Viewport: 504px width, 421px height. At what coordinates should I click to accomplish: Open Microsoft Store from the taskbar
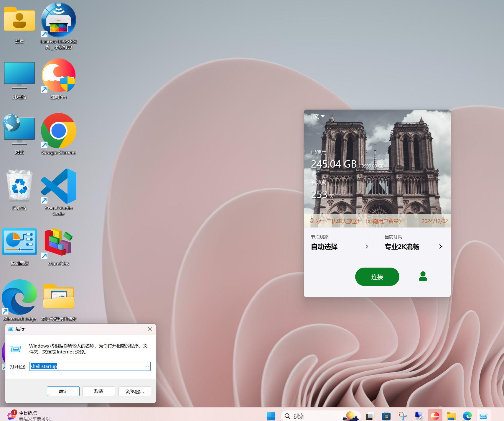point(386,416)
